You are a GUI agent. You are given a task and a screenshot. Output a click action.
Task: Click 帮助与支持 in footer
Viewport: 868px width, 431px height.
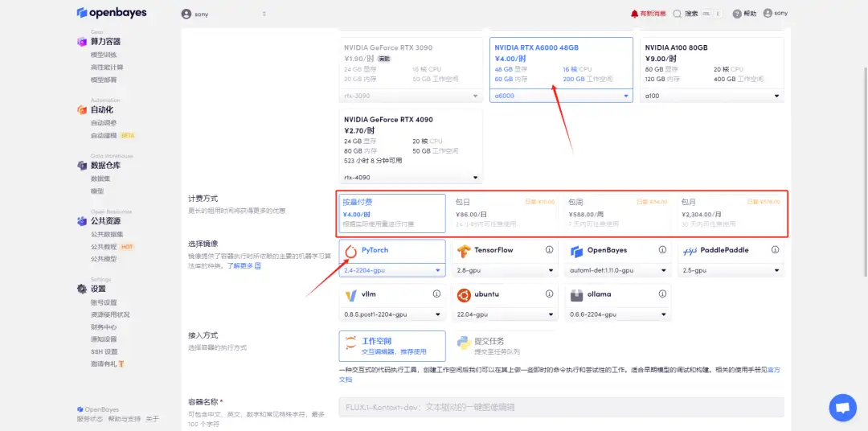124,420
